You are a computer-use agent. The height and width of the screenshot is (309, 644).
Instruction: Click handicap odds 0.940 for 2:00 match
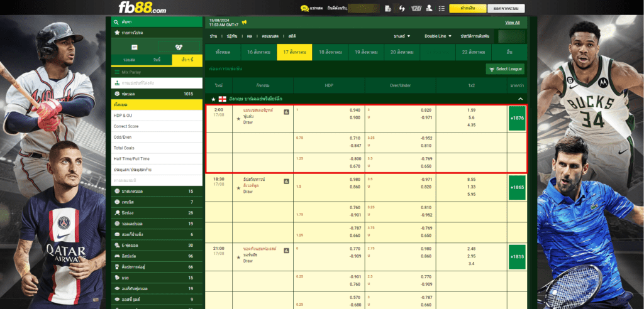(x=355, y=111)
